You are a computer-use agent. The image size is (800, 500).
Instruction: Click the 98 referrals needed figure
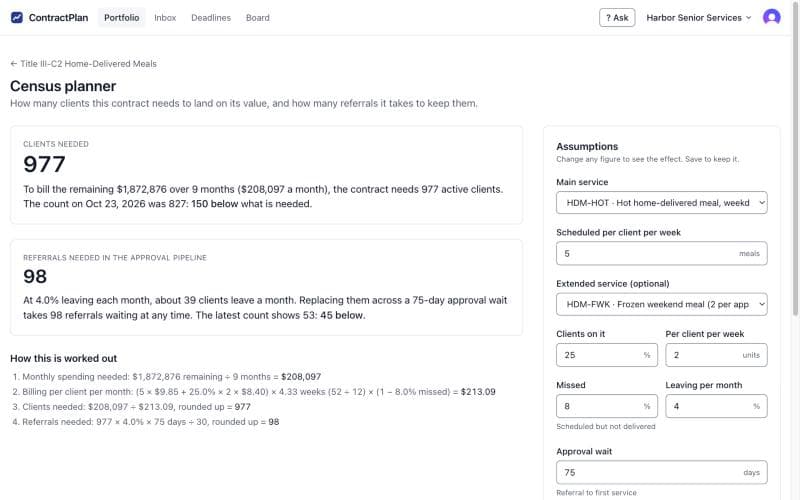pyautogui.click(x=35, y=276)
